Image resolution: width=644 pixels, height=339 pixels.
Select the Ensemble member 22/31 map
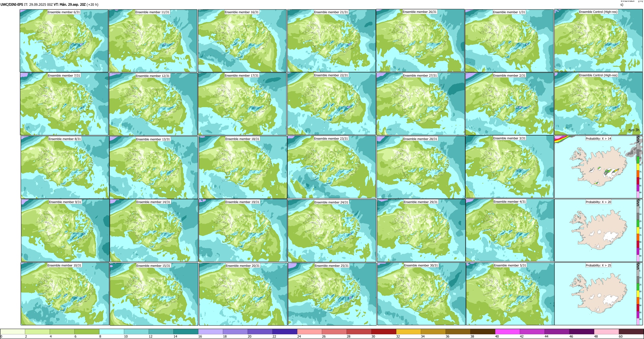(x=331, y=104)
